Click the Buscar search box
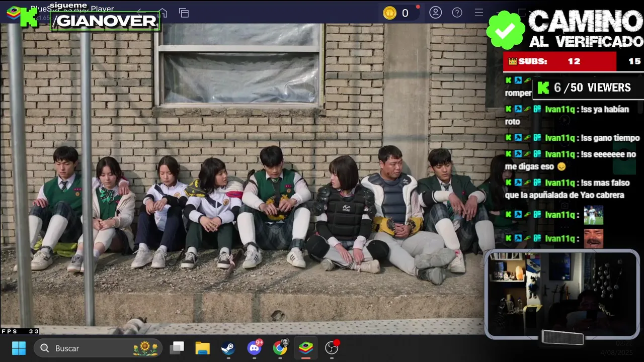This screenshot has height=362, width=644. pyautogui.click(x=98, y=348)
